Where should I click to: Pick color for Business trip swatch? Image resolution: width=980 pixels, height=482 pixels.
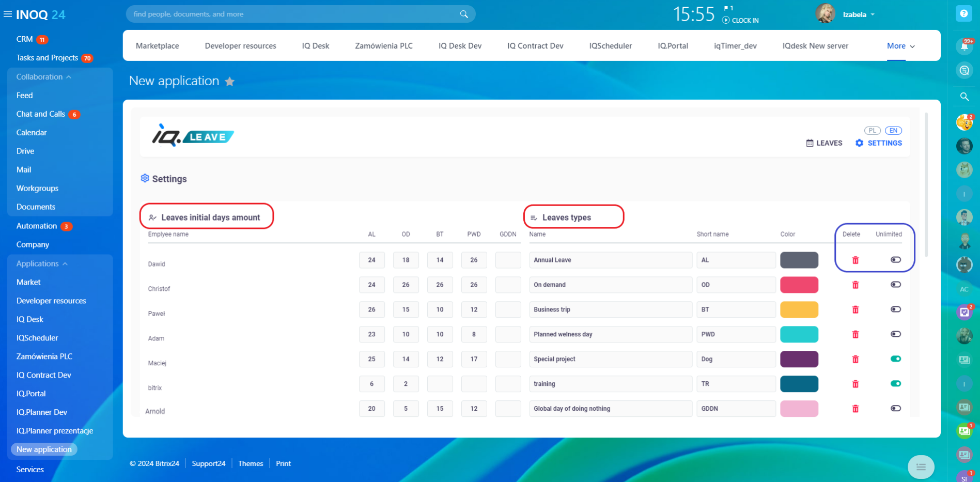pyautogui.click(x=799, y=309)
